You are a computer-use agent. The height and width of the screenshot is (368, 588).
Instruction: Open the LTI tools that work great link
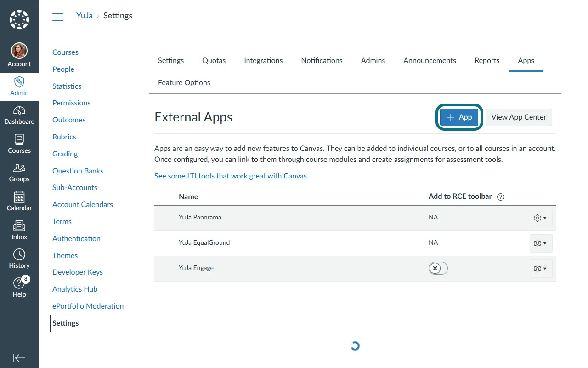pos(231,176)
